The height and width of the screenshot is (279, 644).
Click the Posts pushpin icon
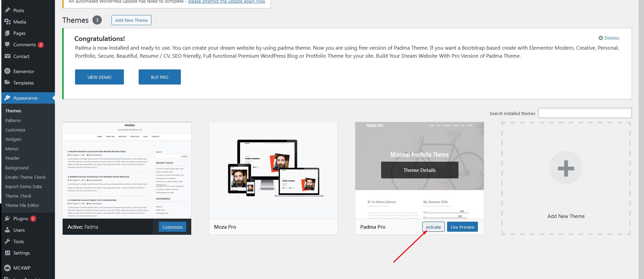point(7,10)
